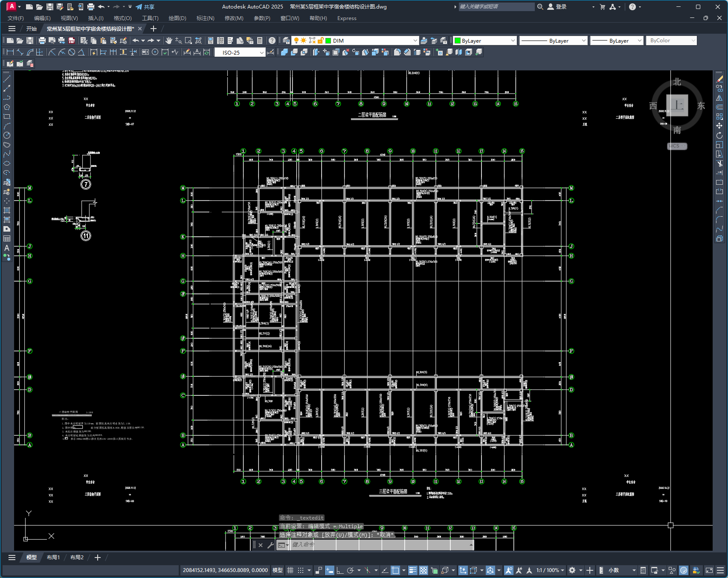Viewport: 728px width, 578px height.
Task: Select the Linear dimension tool
Action: pyautogui.click(x=10, y=52)
